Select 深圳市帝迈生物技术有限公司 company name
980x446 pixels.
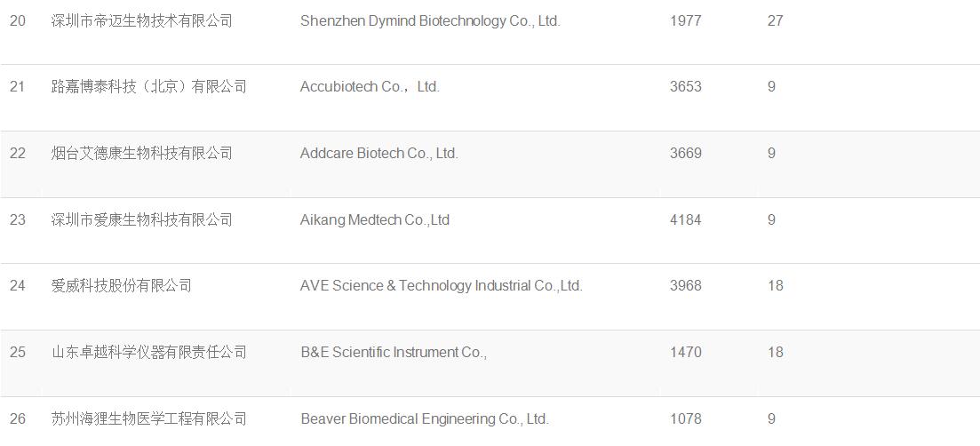click(142, 20)
